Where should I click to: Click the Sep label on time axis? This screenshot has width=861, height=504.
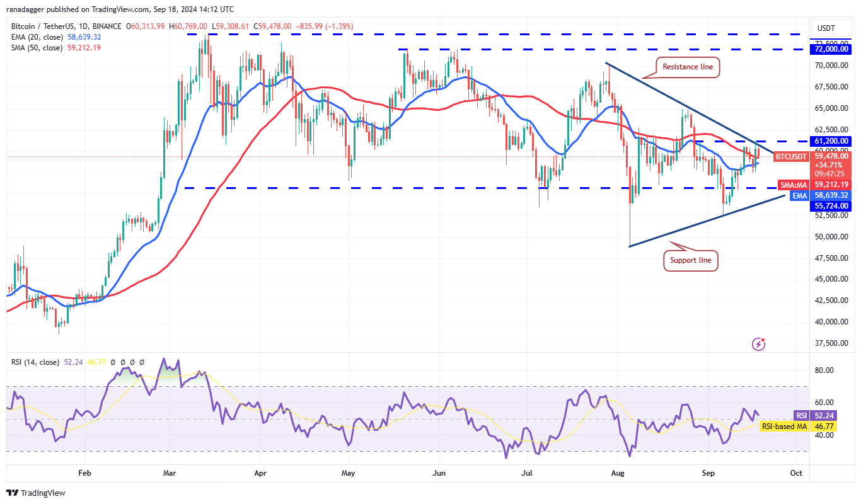pos(708,472)
